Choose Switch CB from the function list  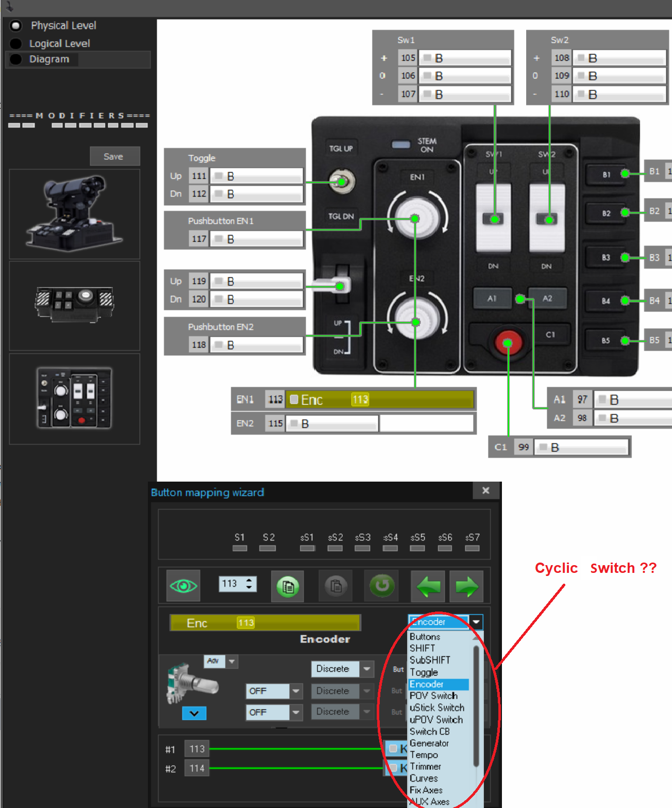pos(429,731)
